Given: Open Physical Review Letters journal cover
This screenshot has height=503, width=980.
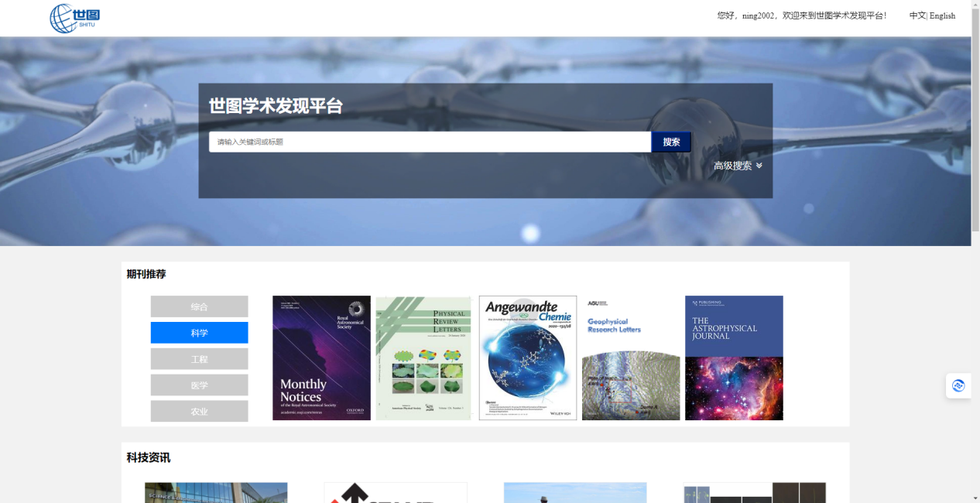Looking at the screenshot, I should 423,358.
